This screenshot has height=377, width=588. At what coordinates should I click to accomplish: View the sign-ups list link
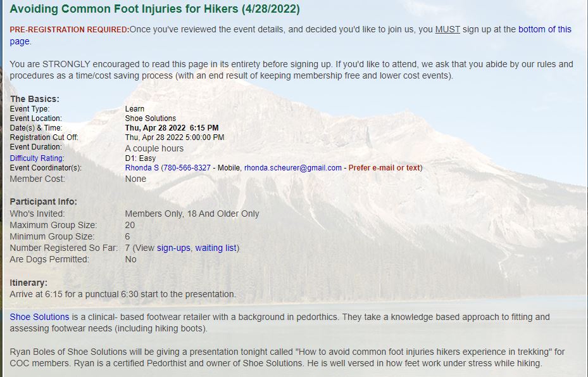coord(173,248)
